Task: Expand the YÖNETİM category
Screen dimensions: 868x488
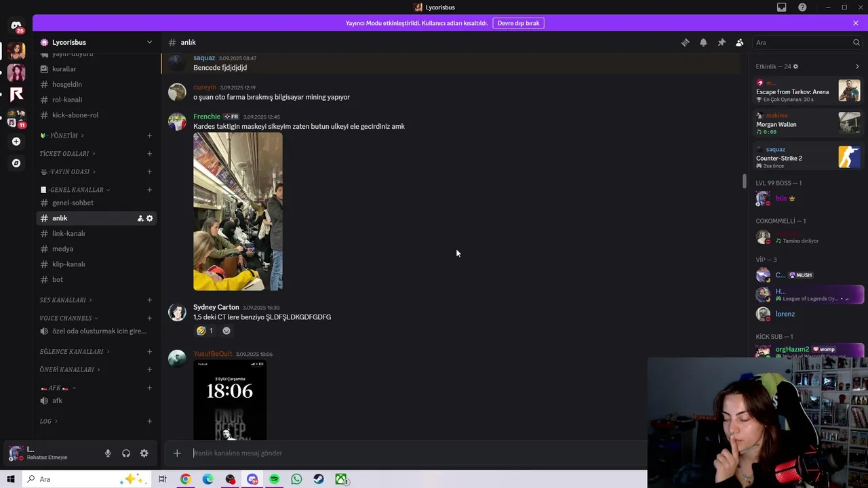Action: tap(62, 136)
